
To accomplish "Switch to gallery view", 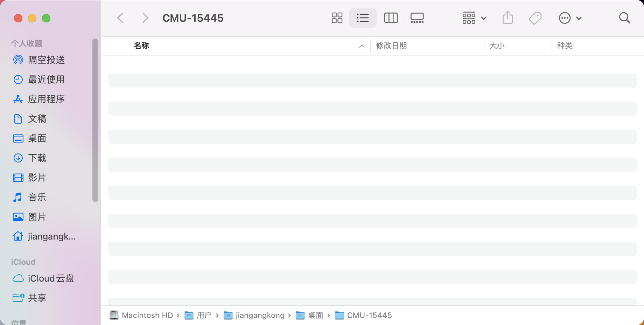I will pos(417,18).
